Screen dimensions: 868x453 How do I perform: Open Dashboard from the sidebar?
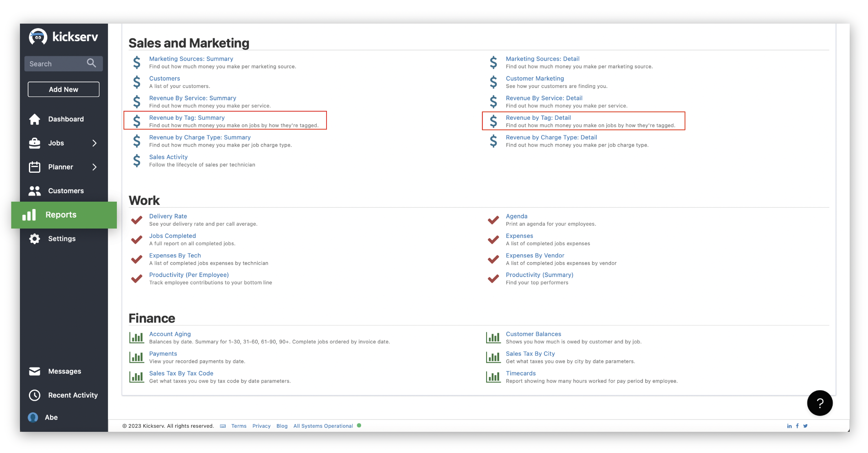[66, 119]
